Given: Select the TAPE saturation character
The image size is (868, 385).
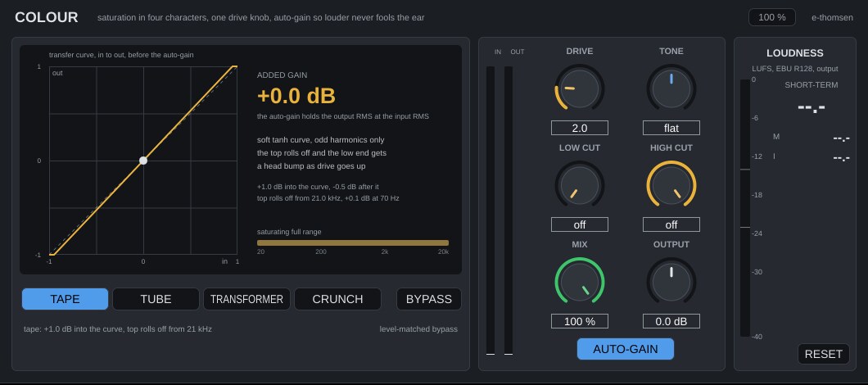Looking at the screenshot, I should [x=66, y=299].
